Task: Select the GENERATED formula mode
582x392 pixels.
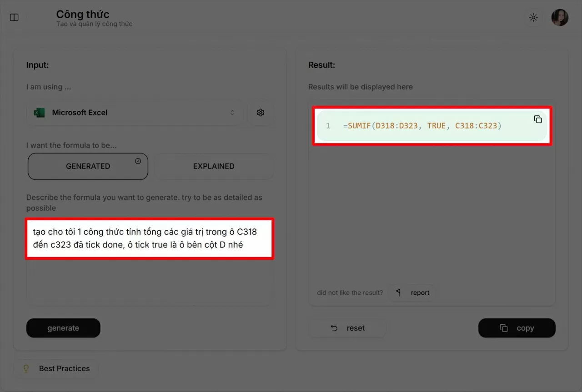Action: pos(88,166)
